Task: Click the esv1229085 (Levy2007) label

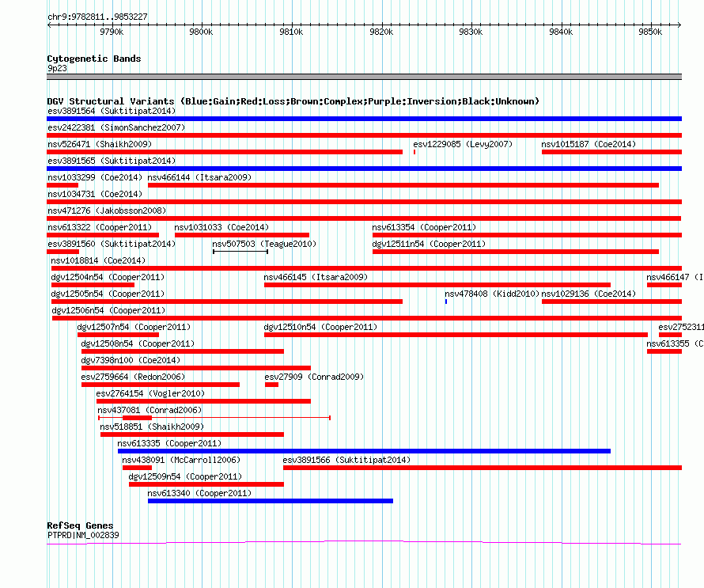Action: [x=463, y=144]
